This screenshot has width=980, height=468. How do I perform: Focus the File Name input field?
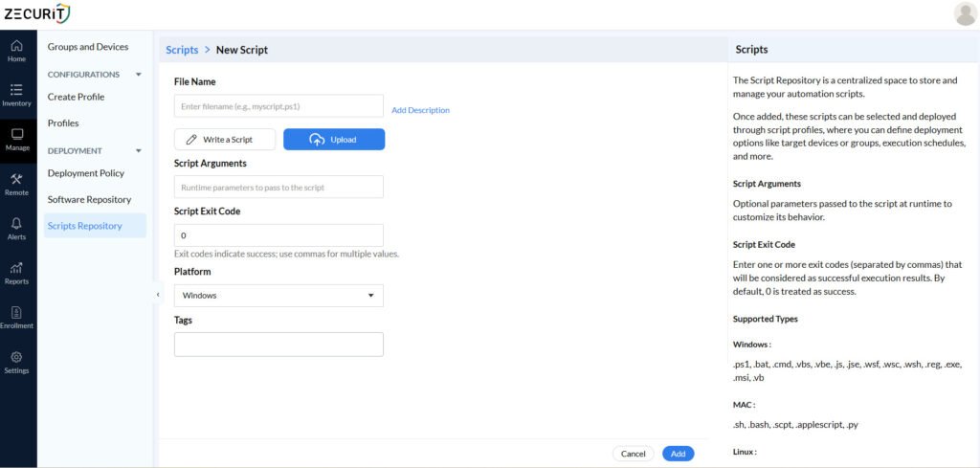tap(278, 106)
